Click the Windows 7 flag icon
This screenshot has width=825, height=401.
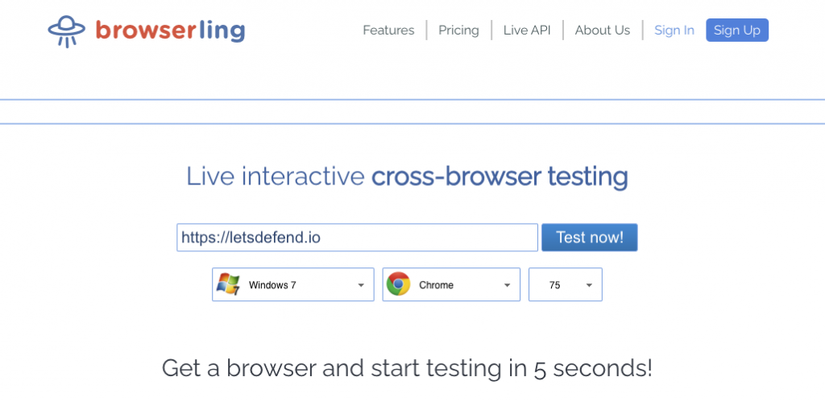click(228, 285)
